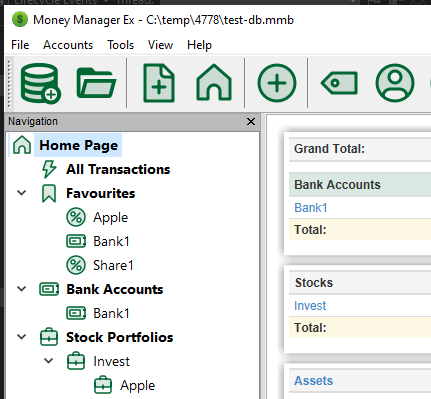This screenshot has width=431, height=399.
Task: Click the Navigation panel title
Action: coord(33,121)
